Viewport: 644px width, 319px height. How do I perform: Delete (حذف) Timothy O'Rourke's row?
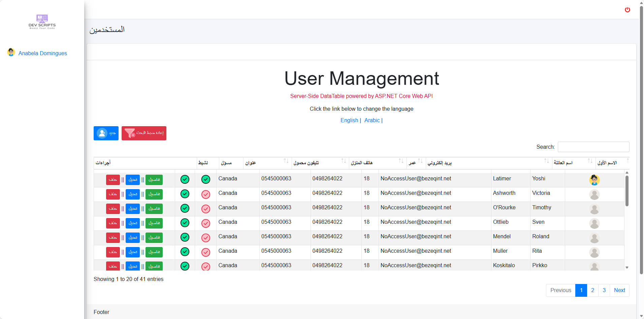click(113, 209)
